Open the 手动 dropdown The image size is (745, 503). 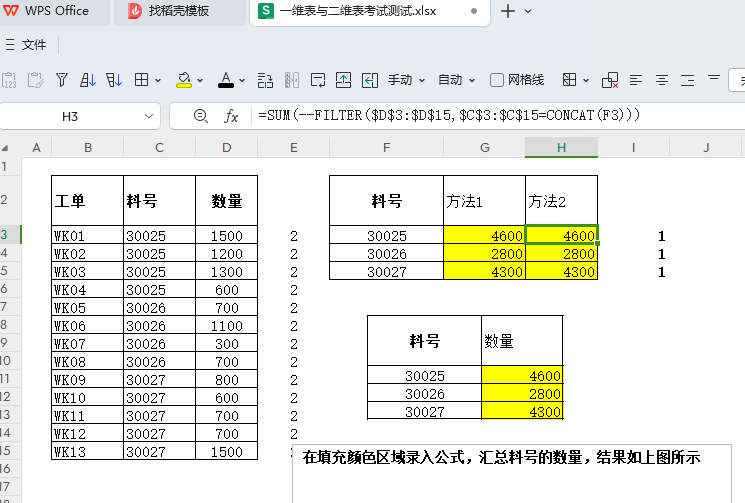tap(406, 80)
